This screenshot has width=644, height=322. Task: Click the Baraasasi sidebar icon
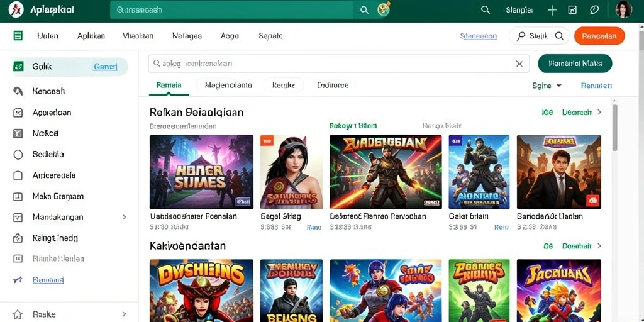point(18,280)
